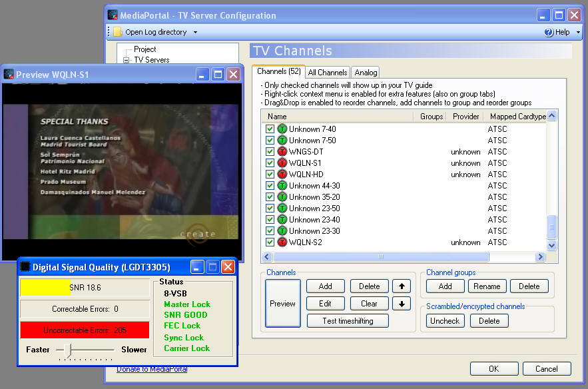The width and height of the screenshot is (588, 389).
Task: Click Delete in the Channels group
Action: point(369,286)
